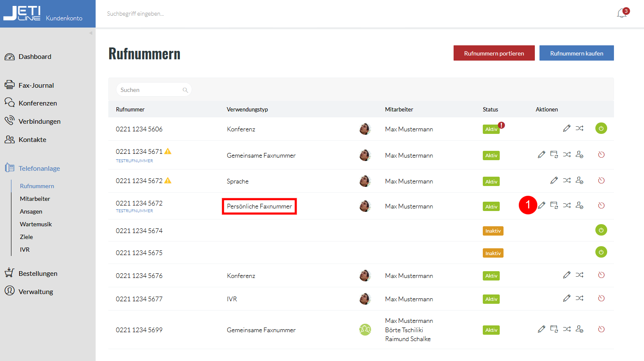Collapse the Telefonanlage menu section

coord(39,168)
